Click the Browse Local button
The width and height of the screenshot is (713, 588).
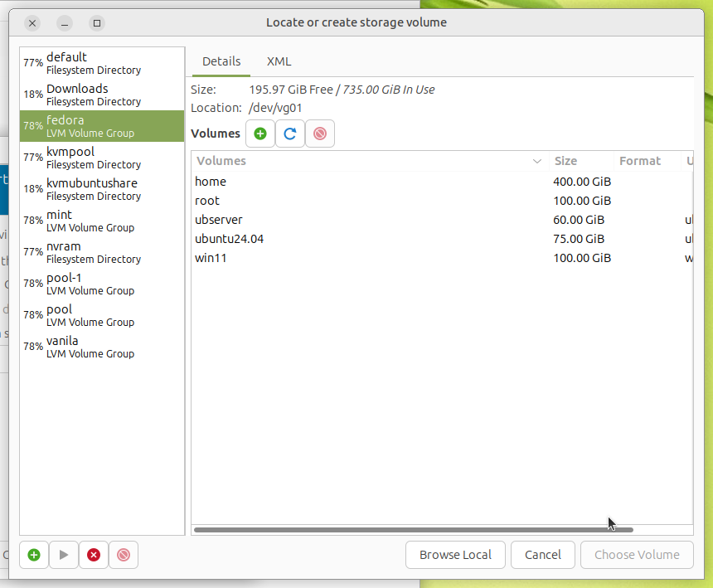point(455,555)
